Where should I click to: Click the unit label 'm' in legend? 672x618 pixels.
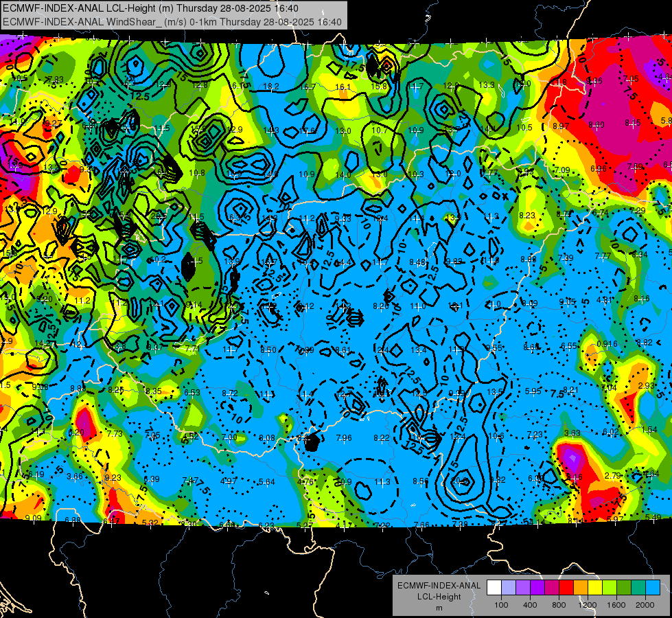(x=439, y=608)
